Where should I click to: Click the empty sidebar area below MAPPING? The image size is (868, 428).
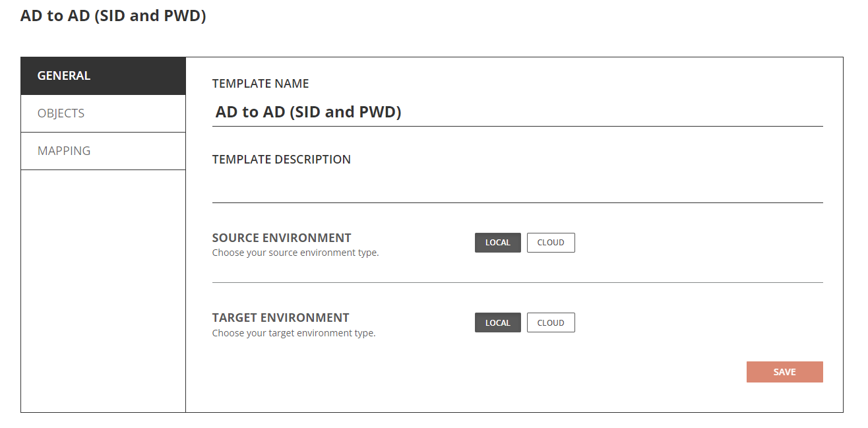click(x=103, y=290)
